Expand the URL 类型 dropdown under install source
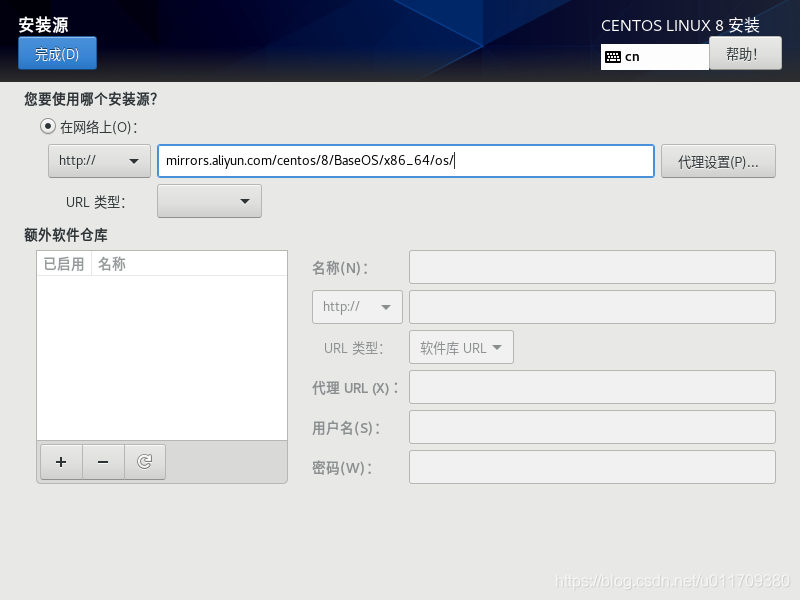This screenshot has width=800, height=600. coord(209,201)
